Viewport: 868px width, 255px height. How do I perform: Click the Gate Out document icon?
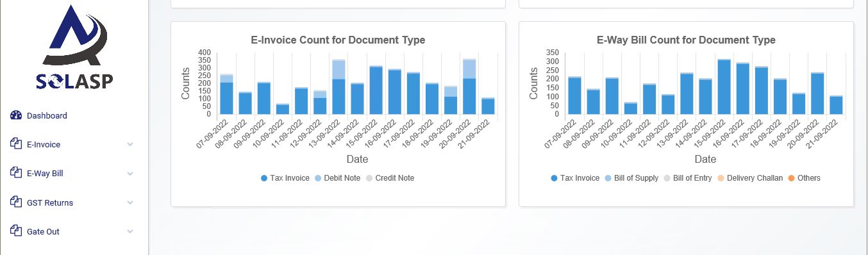click(17, 231)
